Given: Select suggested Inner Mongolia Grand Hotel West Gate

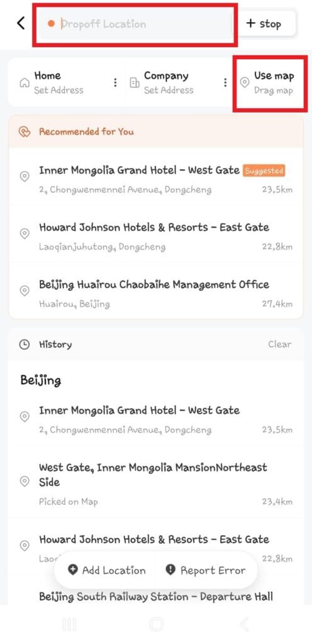Looking at the screenshot, I should click(x=156, y=179).
